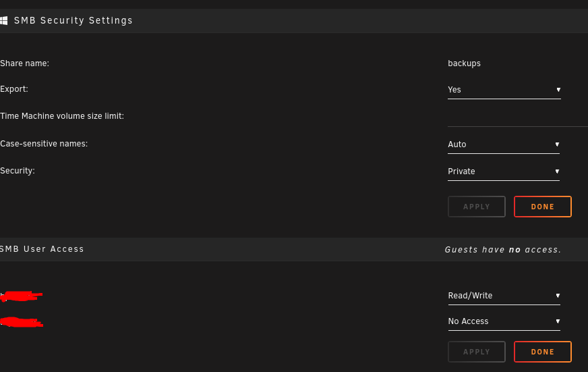Click the "SMB User Access" section heading
Image resolution: width=588 pixels, height=372 pixels.
42,249
